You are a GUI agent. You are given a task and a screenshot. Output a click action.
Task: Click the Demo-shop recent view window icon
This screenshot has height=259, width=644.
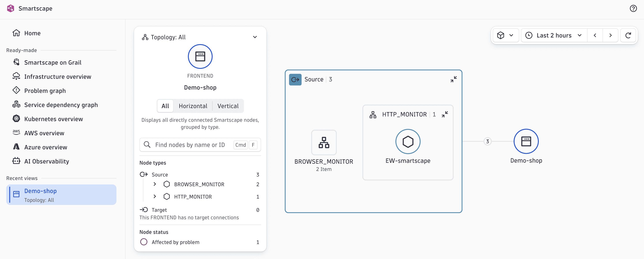16,194
